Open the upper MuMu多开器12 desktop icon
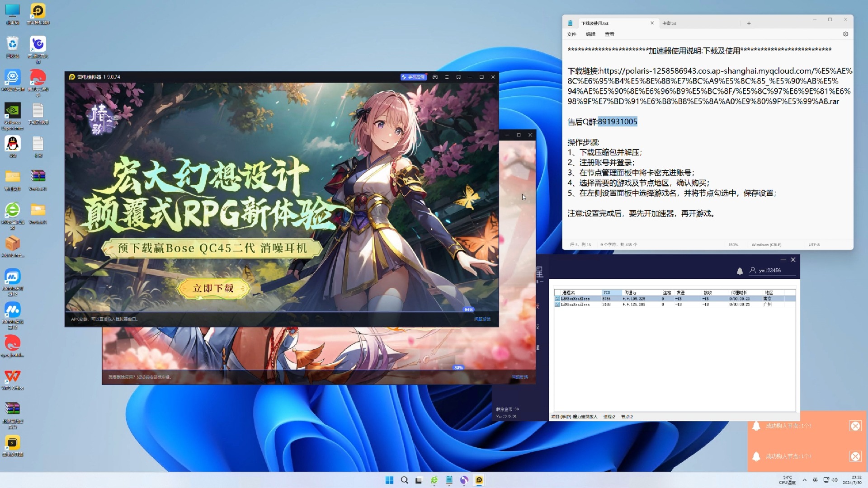This screenshot has height=488, width=868. pos(13,282)
